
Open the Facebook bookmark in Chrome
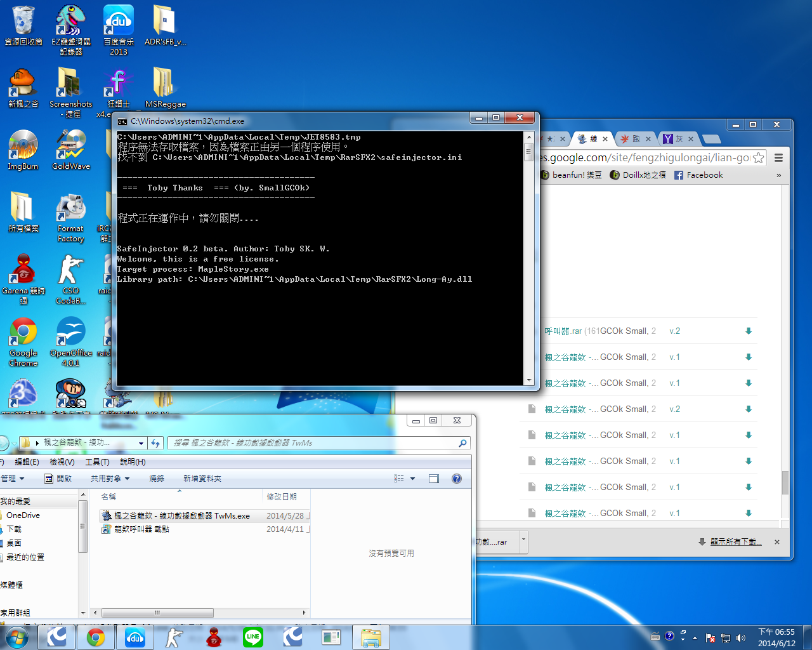pyautogui.click(x=698, y=175)
